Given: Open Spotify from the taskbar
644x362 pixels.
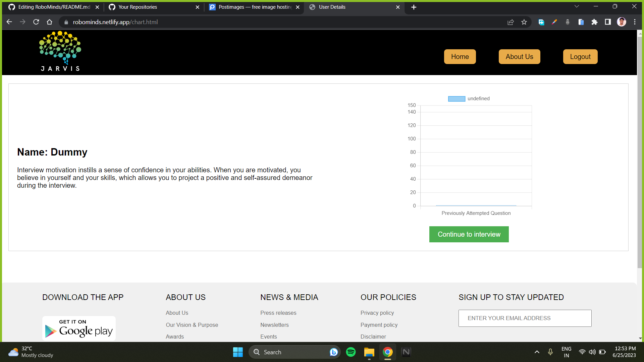Looking at the screenshot, I should (351, 352).
